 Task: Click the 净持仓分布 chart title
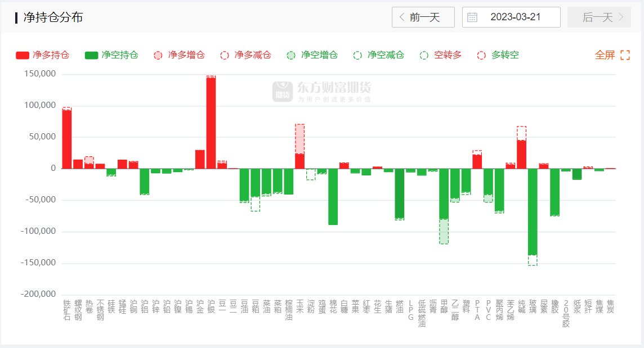pos(53,17)
